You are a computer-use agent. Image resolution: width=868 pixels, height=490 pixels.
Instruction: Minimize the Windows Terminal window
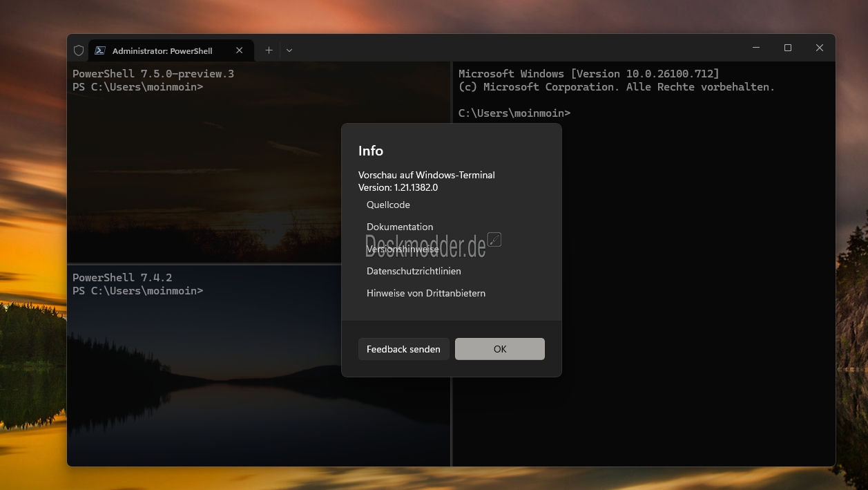point(756,48)
